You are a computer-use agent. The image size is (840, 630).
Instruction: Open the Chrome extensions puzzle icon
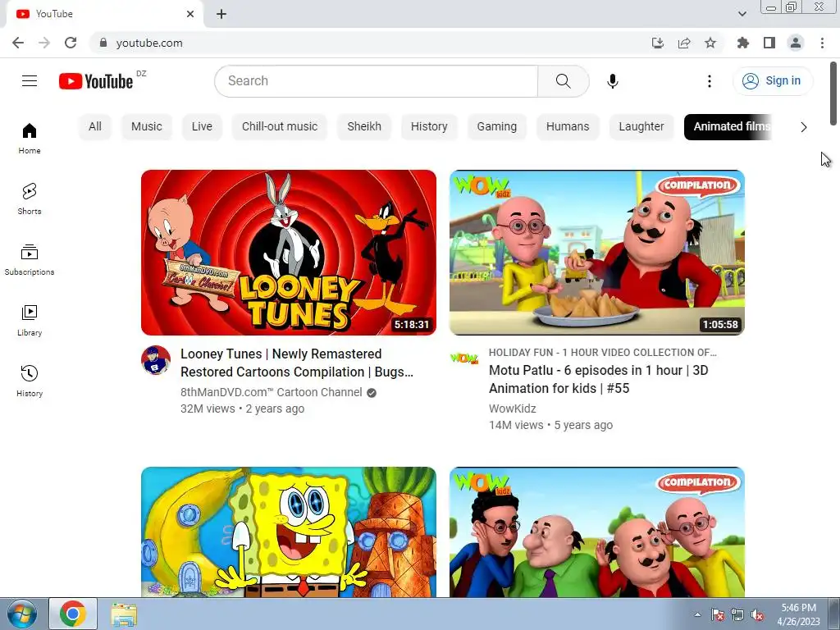tap(742, 43)
